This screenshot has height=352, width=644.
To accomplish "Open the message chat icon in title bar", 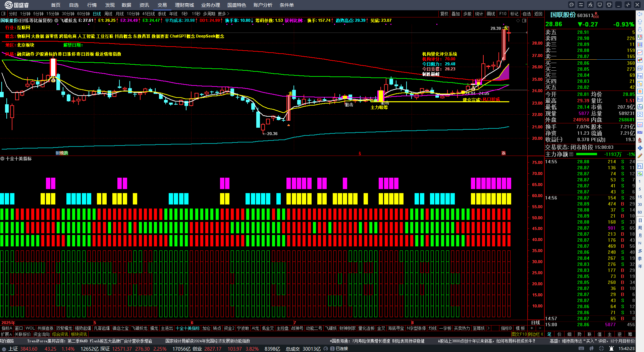I will [572, 5].
